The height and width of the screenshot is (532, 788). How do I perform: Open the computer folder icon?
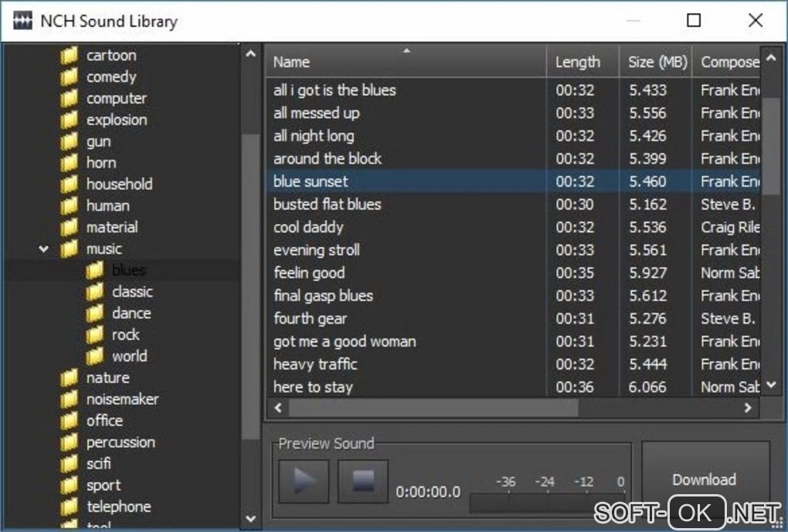click(70, 99)
